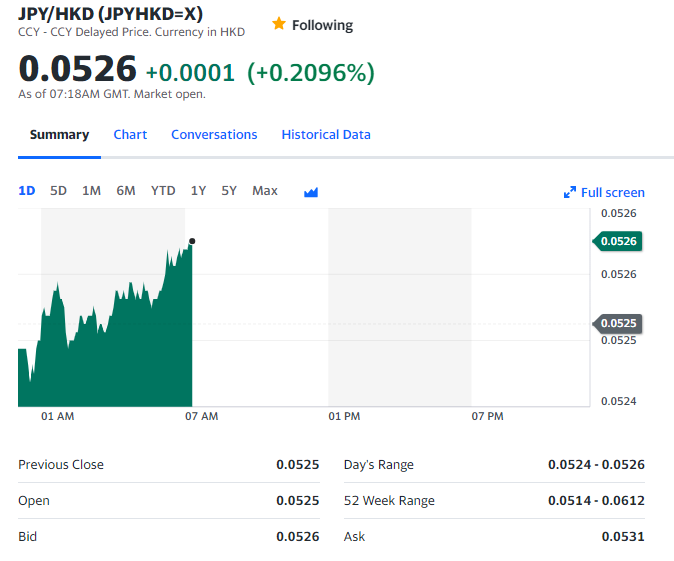Click the Full screen expand arrows icon
This screenshot has width=674, height=561.
coord(570,192)
